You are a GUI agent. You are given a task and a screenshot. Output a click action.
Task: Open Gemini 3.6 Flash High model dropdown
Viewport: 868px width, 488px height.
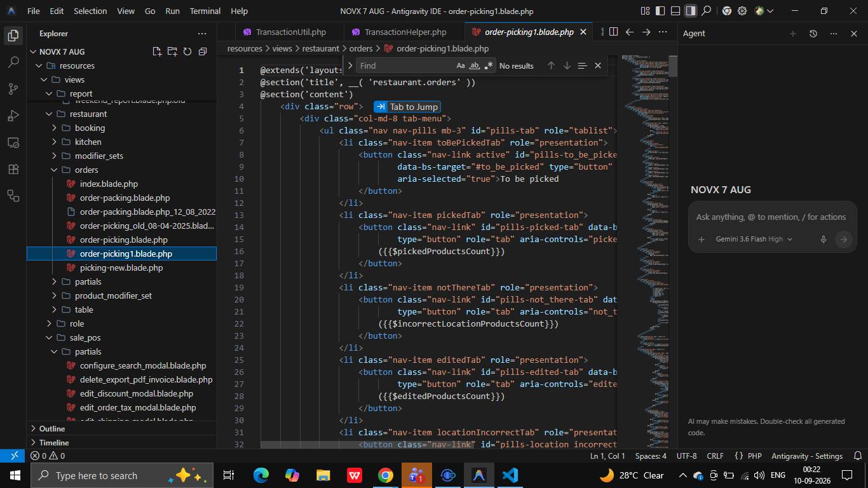pyautogui.click(x=754, y=239)
